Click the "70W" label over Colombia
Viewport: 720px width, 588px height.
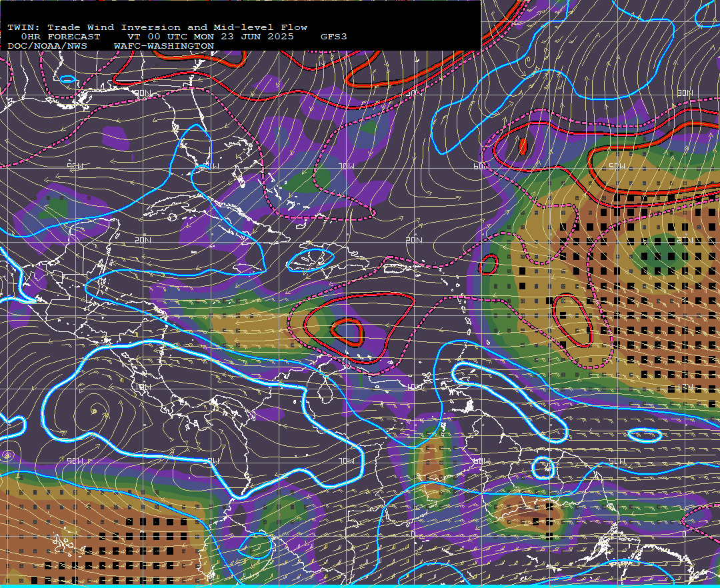[x=346, y=461]
